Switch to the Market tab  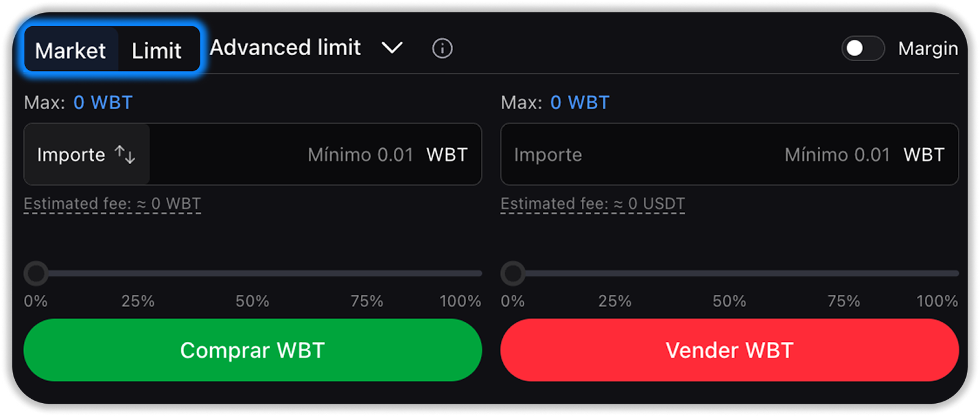(x=70, y=50)
